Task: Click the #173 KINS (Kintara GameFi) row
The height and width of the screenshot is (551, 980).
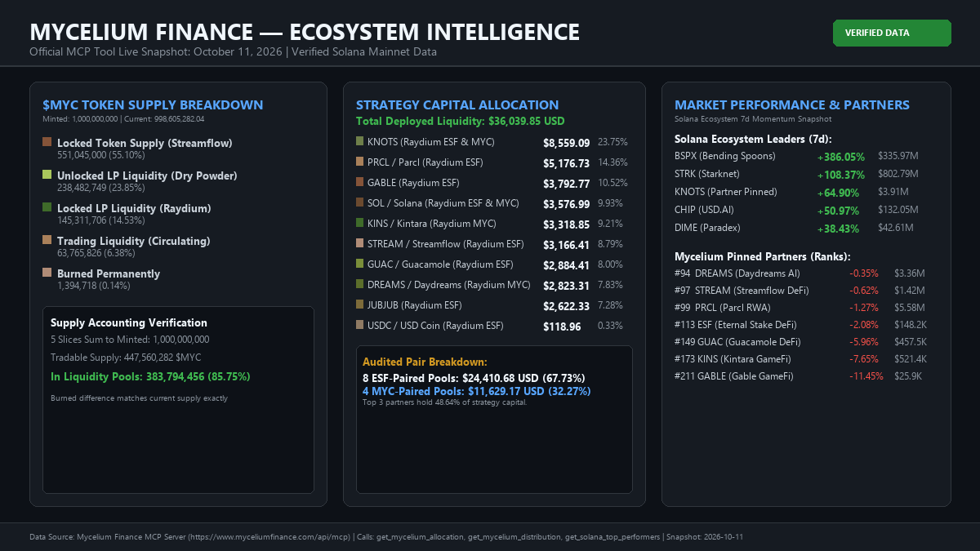Action: [x=800, y=359]
